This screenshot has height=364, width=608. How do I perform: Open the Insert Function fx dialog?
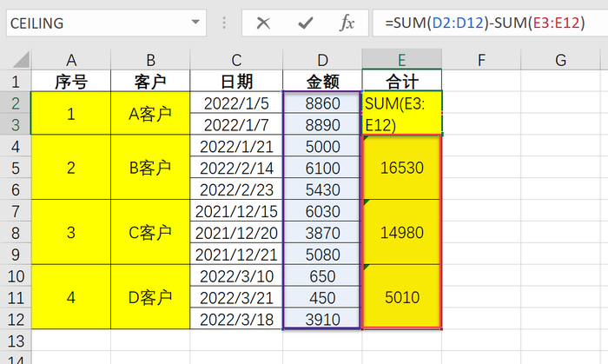347,23
